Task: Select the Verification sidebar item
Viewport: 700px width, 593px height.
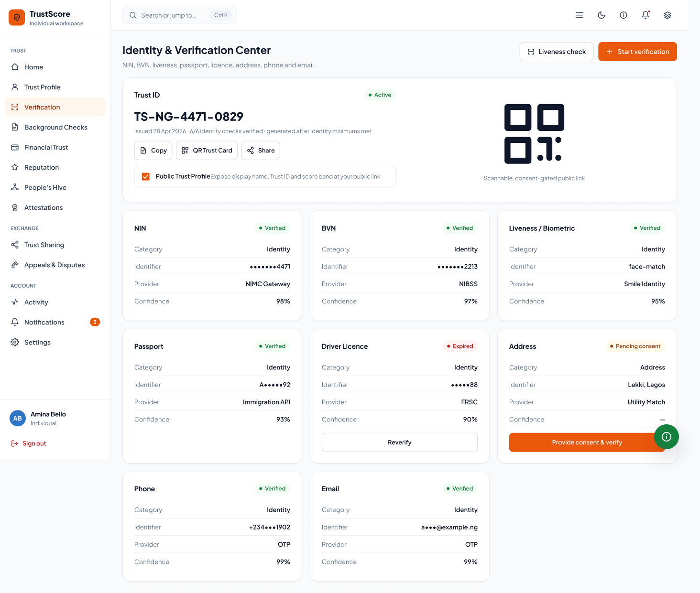Action: pyautogui.click(x=55, y=107)
